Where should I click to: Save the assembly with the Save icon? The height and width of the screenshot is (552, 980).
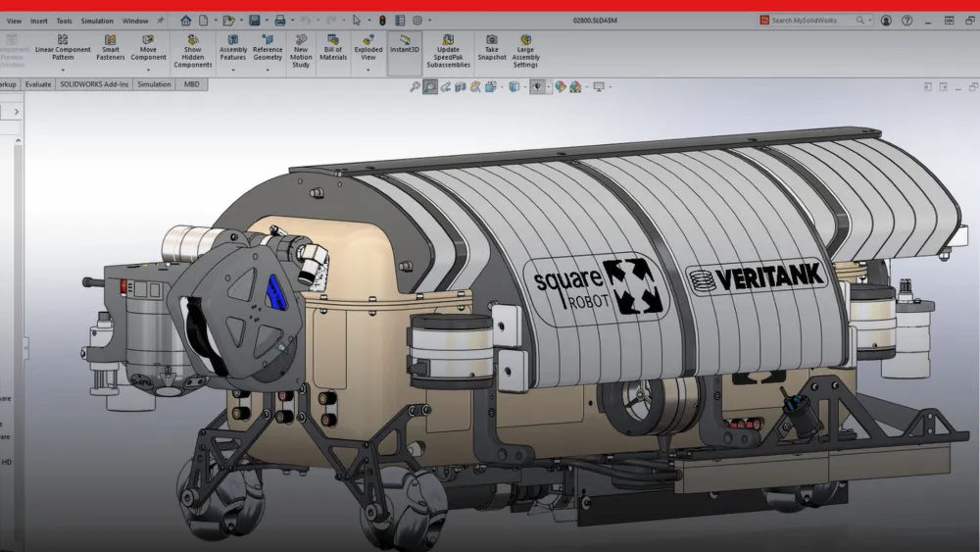coord(255,21)
